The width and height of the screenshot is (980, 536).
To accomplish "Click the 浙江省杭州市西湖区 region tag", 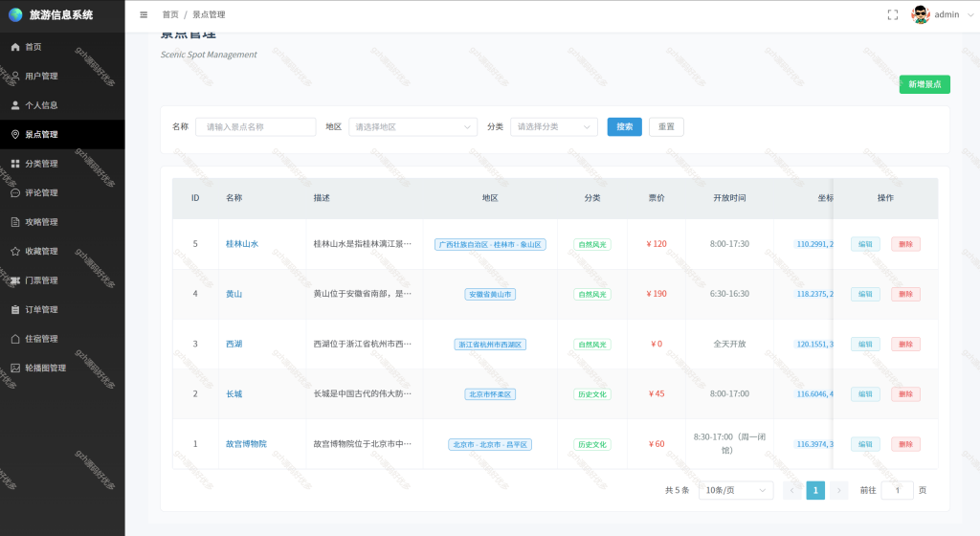I will 490,345.
